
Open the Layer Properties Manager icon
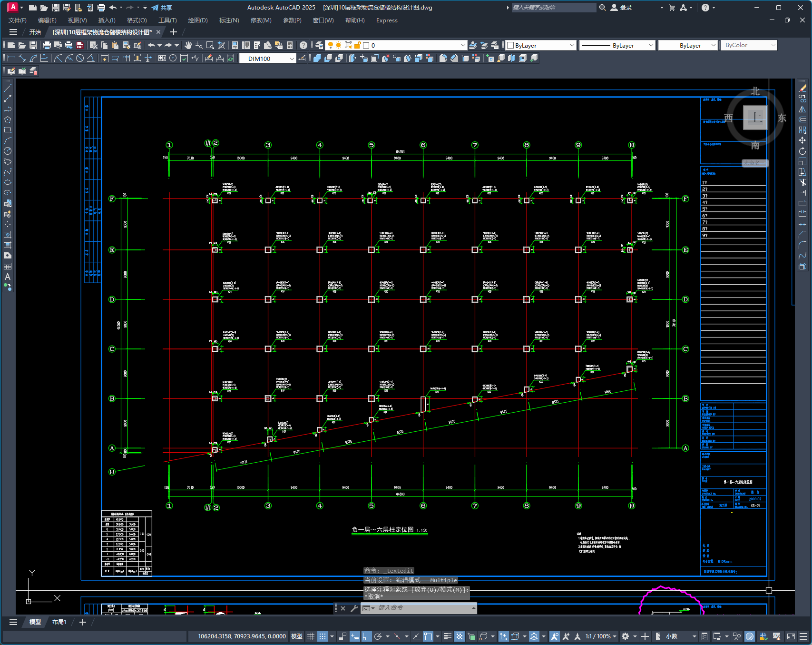click(319, 45)
